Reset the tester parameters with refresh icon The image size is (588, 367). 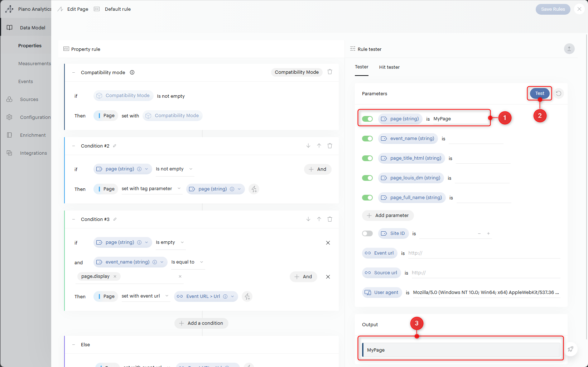[x=559, y=93]
